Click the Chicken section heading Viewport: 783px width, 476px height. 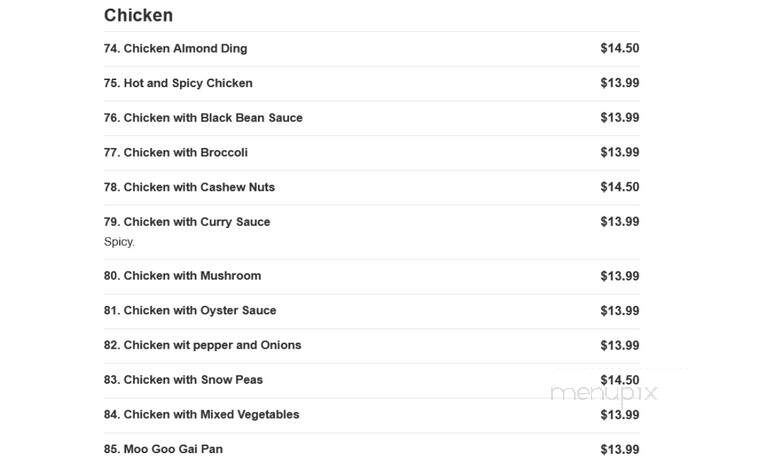138,15
